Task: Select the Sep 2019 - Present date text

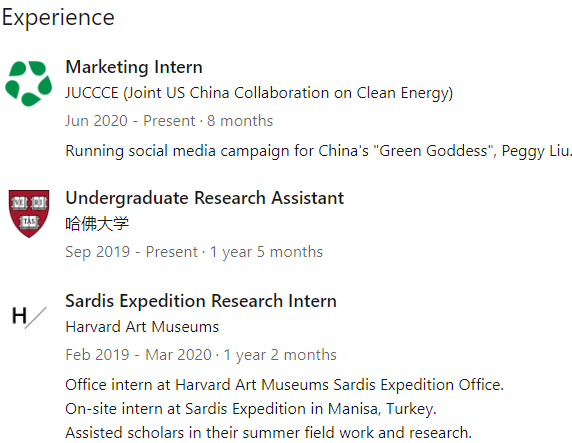Action: (131, 252)
